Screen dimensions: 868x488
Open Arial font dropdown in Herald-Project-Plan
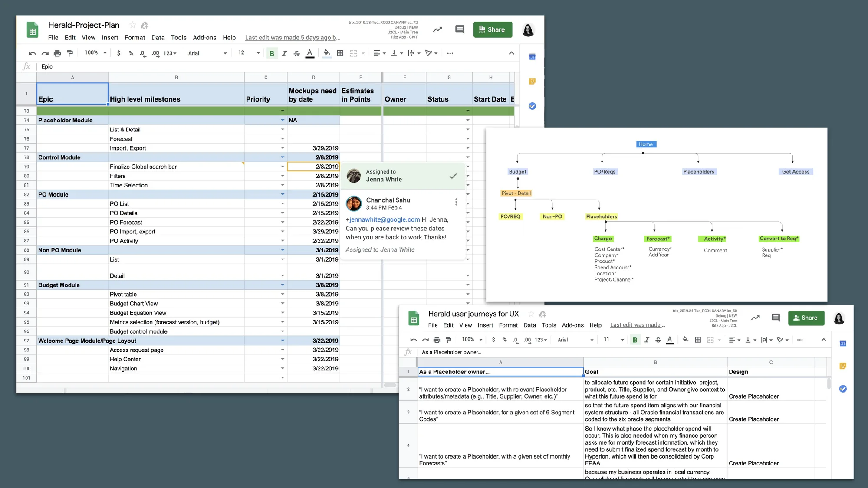pyautogui.click(x=207, y=53)
